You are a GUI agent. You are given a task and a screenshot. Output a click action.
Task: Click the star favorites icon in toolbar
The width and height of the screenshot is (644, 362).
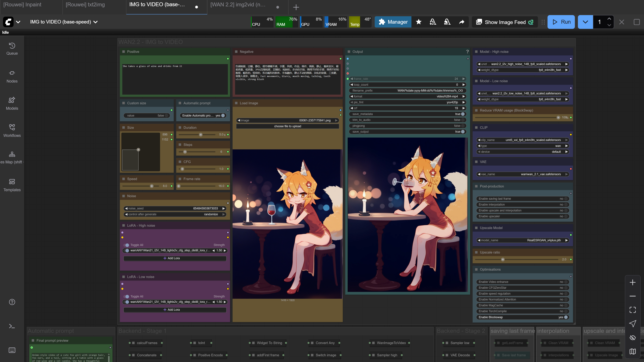click(418, 22)
